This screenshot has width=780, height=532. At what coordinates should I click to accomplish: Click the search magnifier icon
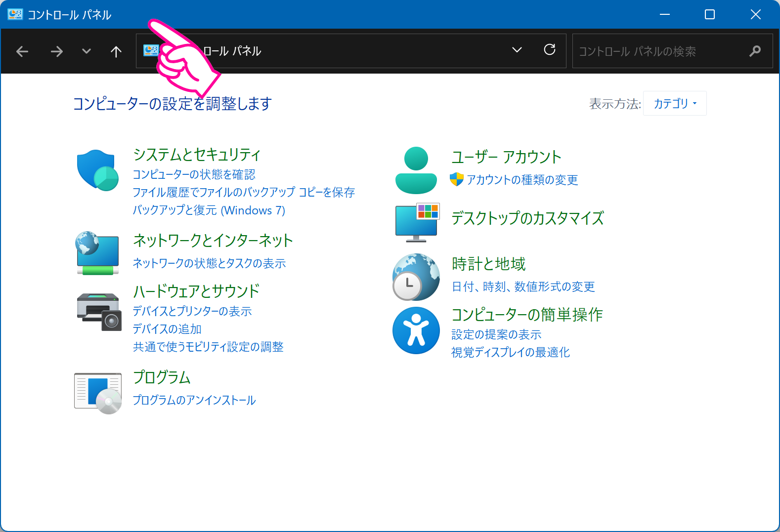[755, 51]
